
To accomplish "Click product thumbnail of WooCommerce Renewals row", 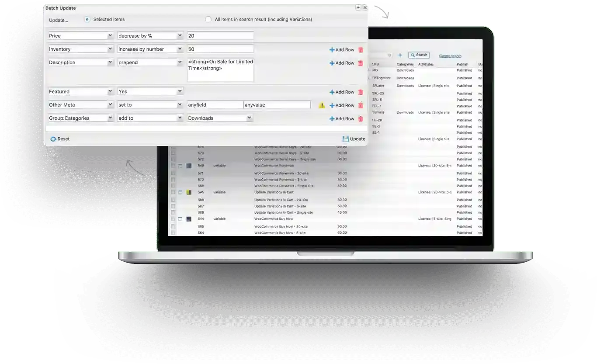I will click(x=189, y=166).
